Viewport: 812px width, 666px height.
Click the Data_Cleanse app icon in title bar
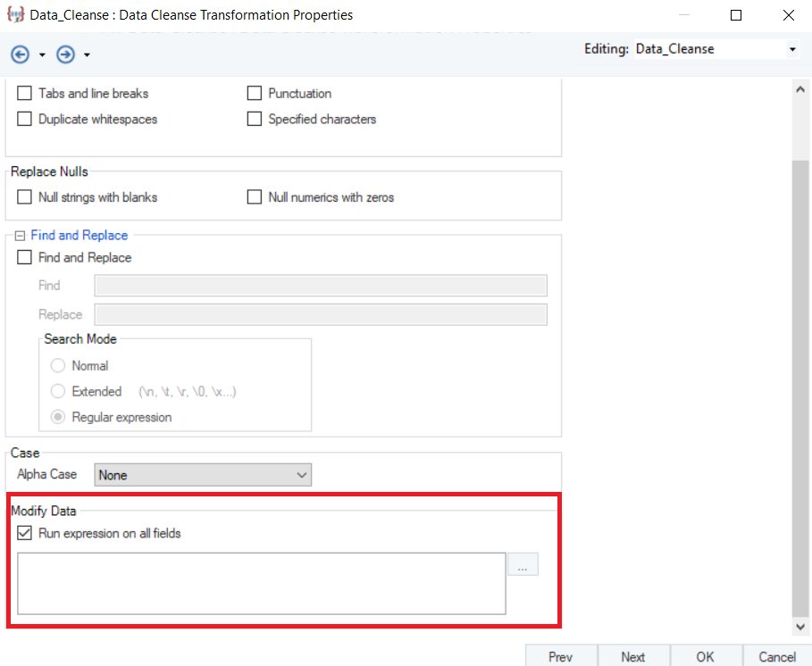click(x=14, y=15)
